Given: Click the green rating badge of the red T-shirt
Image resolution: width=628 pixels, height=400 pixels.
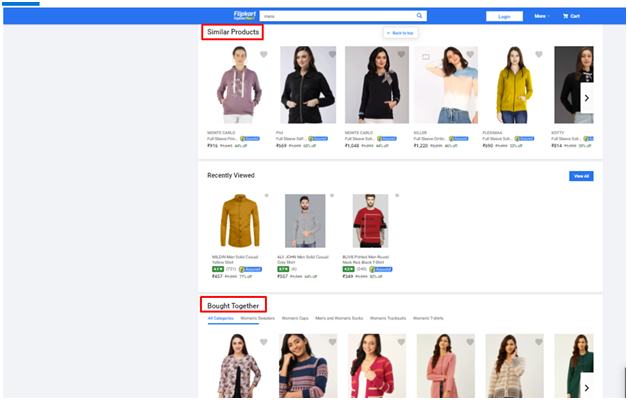Looking at the screenshot, I should pos(348,269).
